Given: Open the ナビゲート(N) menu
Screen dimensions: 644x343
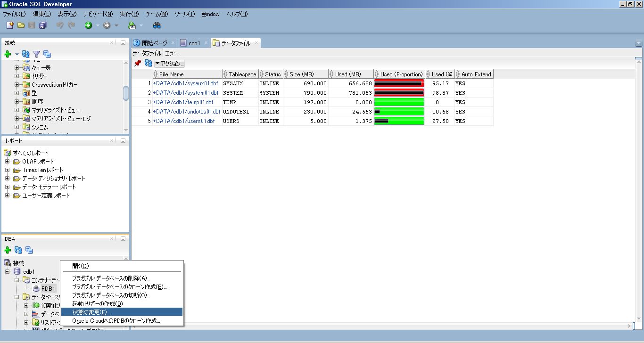Looking at the screenshot, I should [98, 14].
